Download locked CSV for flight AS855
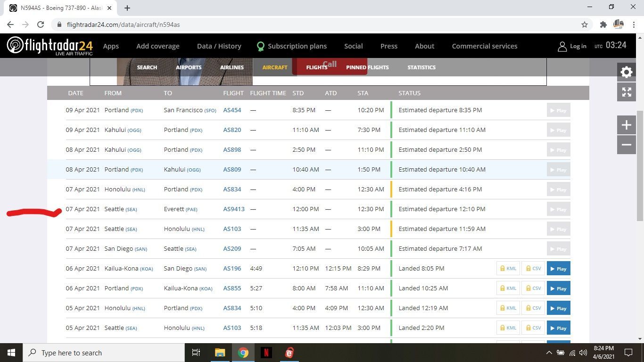This screenshot has width=644, height=362. (x=533, y=288)
